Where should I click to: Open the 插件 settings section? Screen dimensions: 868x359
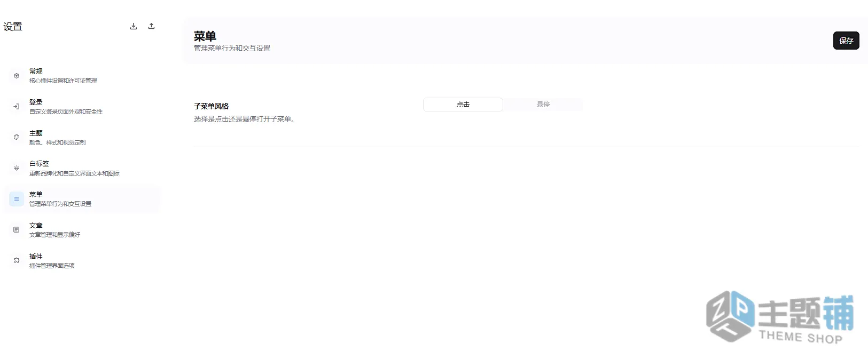(81, 260)
